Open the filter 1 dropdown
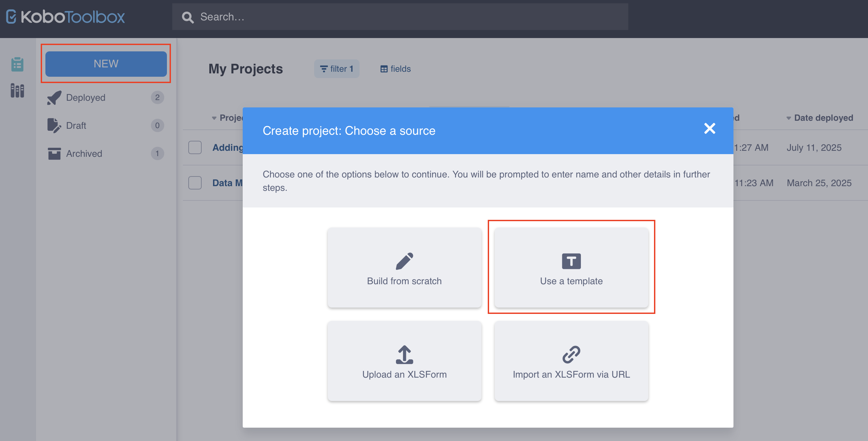 (x=336, y=69)
